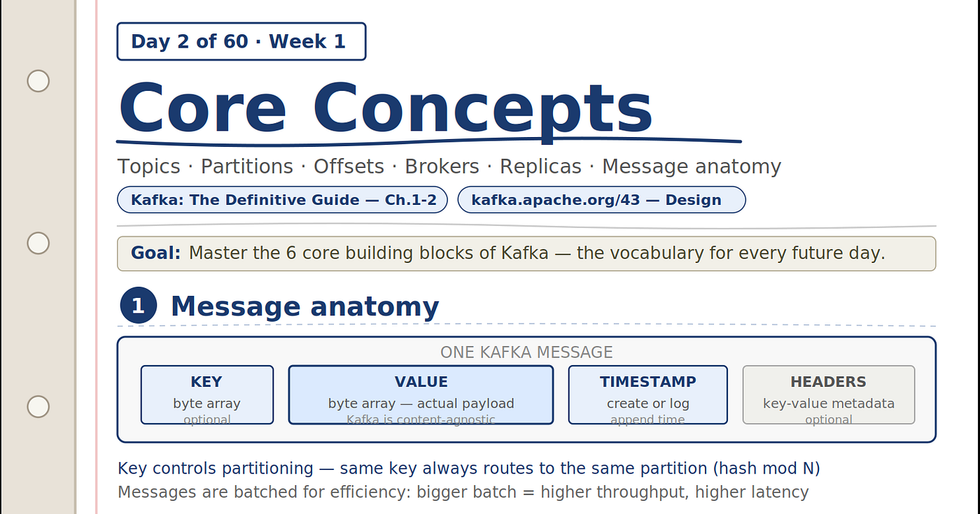Click the Core Concepts title
This screenshot has height=514, width=980.
click(x=385, y=109)
